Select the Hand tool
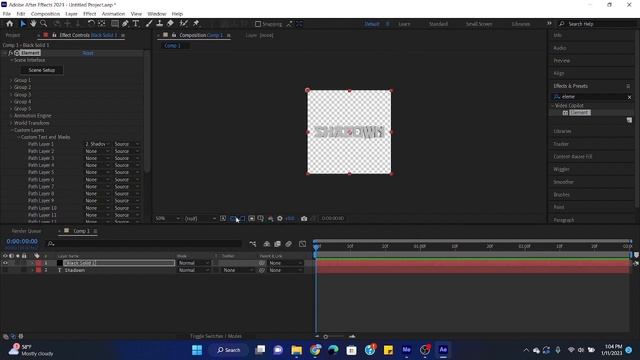Screen dimensions: 640x360 (x=33, y=24)
